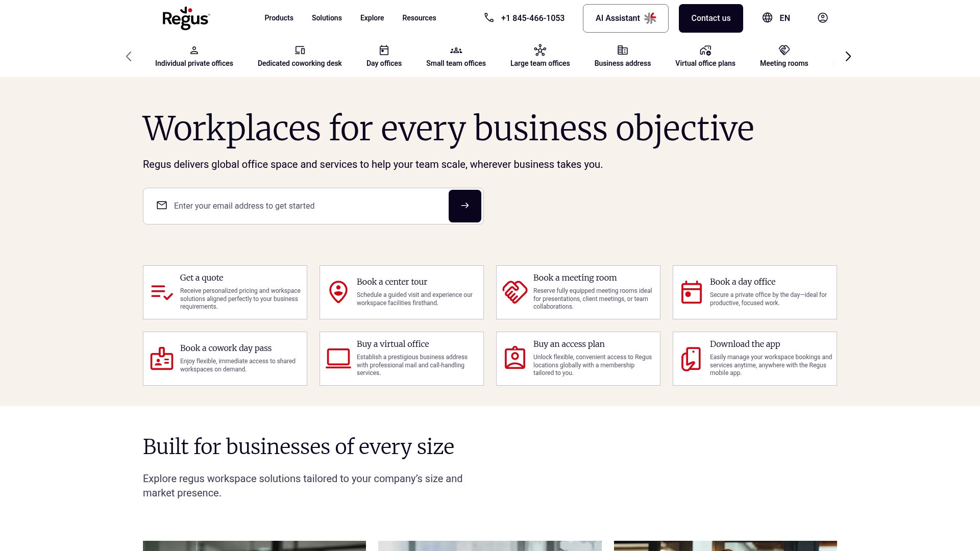Select the Dedicated coworking desk icon
The height and width of the screenshot is (551, 980).
point(300,50)
